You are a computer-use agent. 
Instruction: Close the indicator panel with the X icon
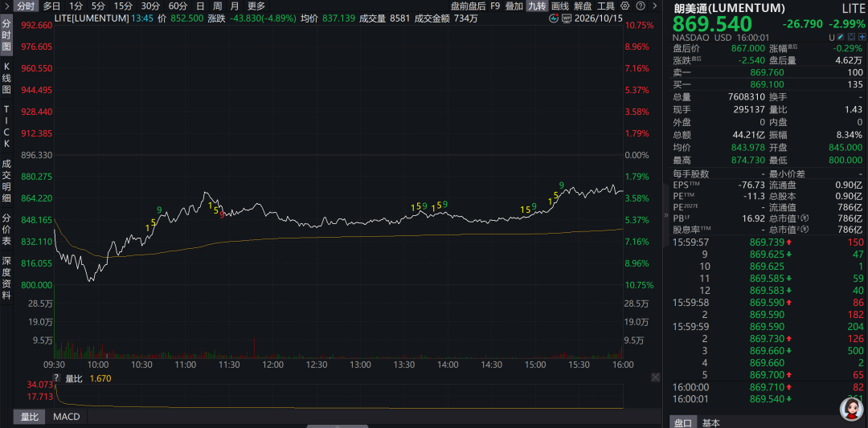click(x=655, y=377)
